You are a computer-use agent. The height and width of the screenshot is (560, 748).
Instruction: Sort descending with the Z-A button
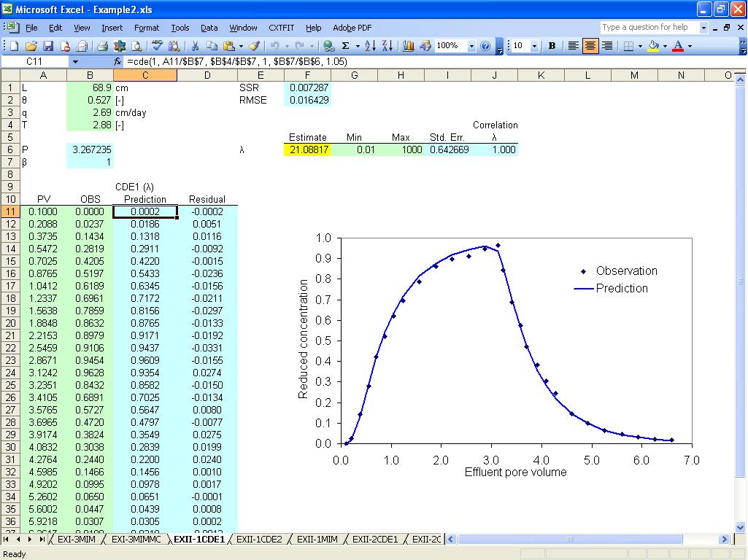click(388, 46)
